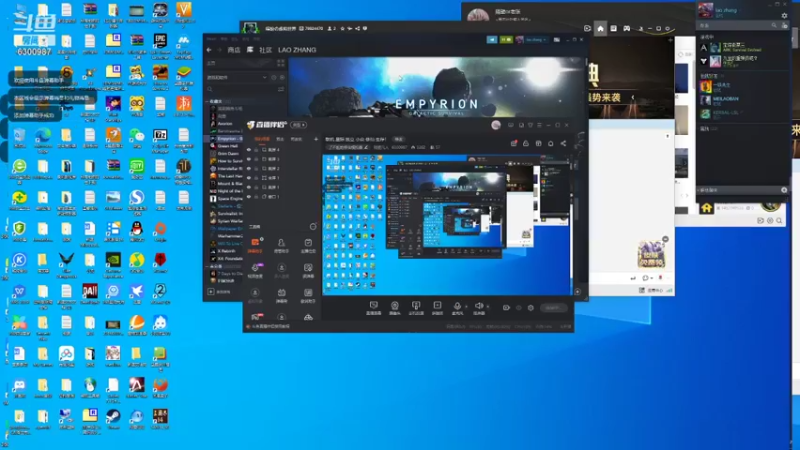
Task: Click the gift box icon with red dot
Action: pyautogui.click(x=514, y=143)
